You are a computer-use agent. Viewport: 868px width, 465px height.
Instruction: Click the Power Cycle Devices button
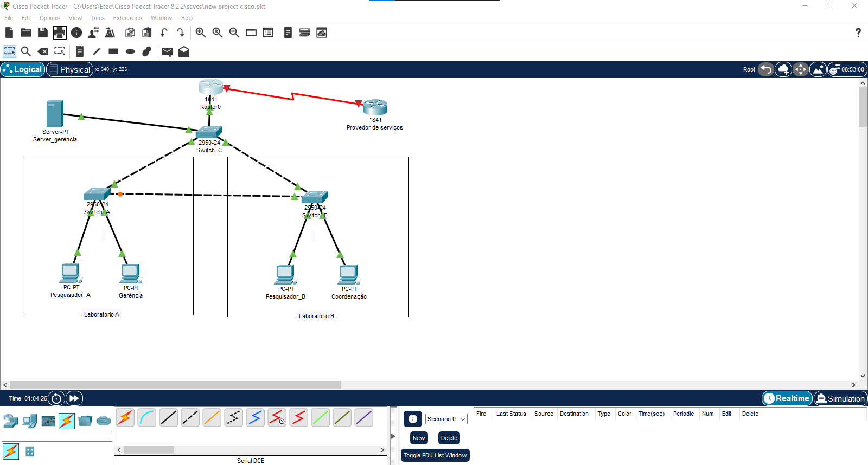[x=56, y=398]
